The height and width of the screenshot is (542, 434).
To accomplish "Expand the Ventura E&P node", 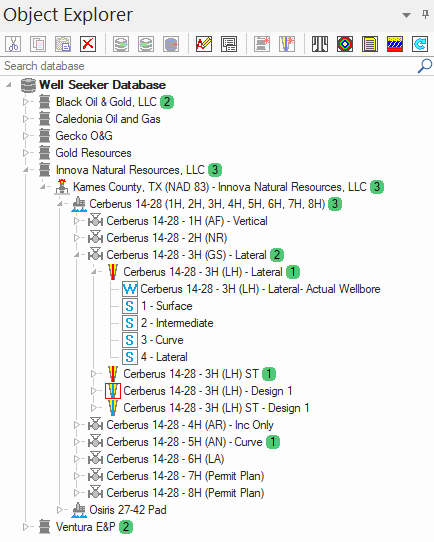I will point(25,527).
